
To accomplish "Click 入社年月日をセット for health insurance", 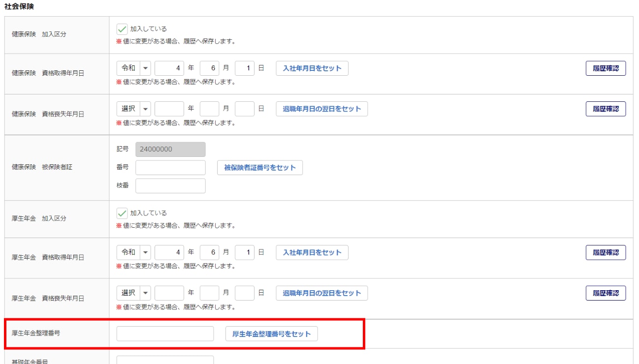I will (312, 68).
